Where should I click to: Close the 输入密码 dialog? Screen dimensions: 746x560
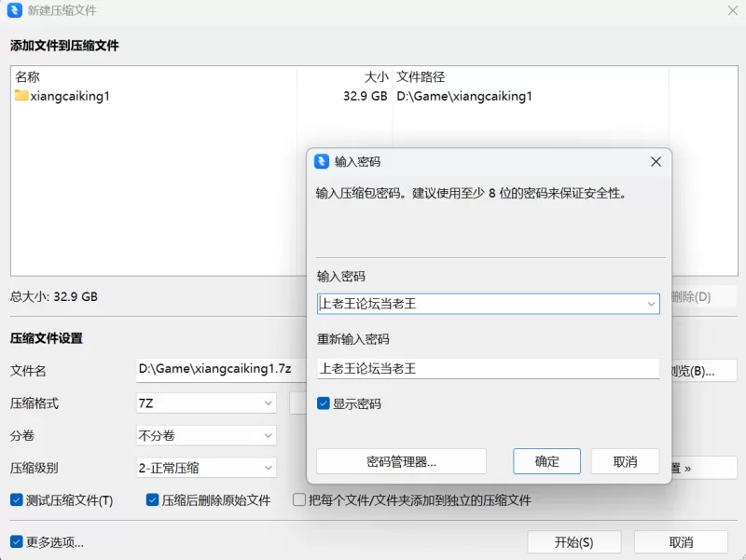[x=656, y=161]
